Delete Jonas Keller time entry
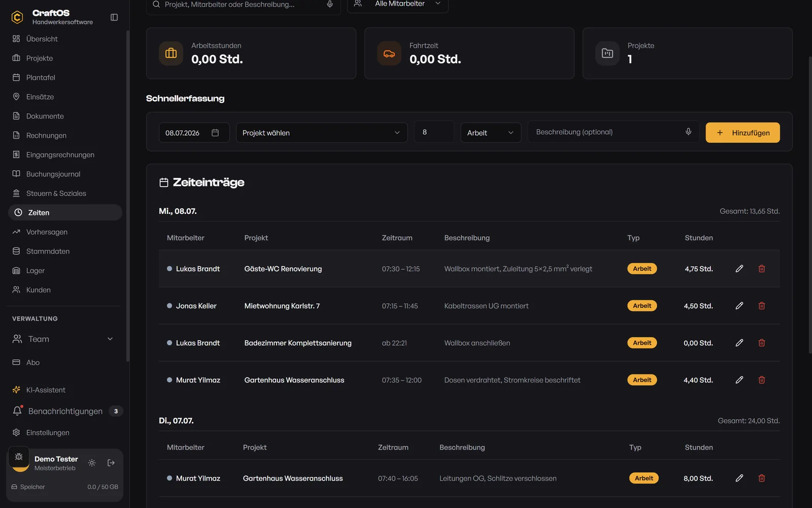This screenshot has width=812, height=508. (x=762, y=306)
